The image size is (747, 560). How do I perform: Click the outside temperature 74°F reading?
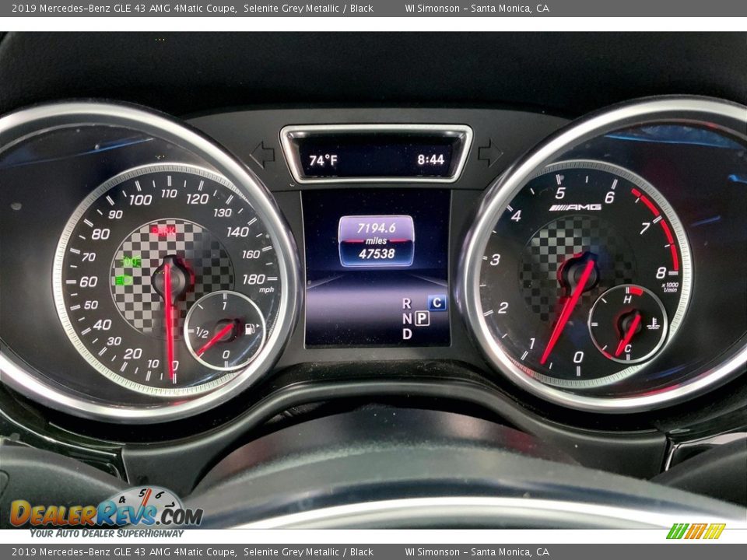323,160
